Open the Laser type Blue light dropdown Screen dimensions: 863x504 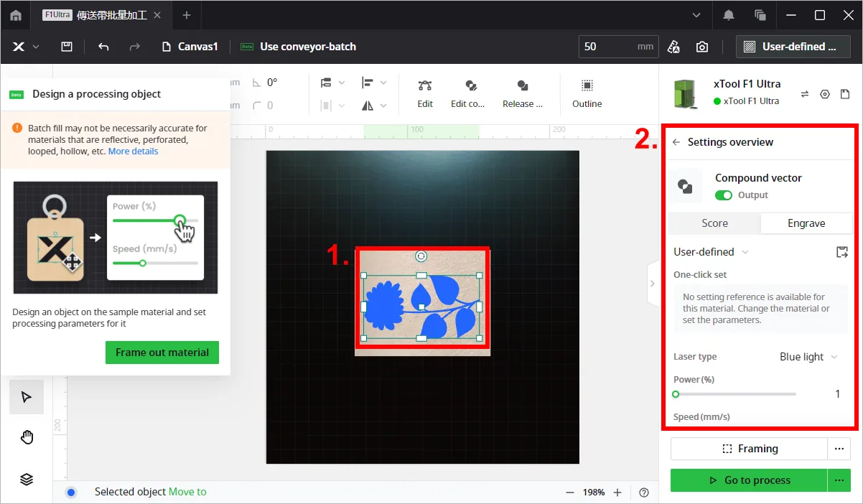[x=808, y=357]
